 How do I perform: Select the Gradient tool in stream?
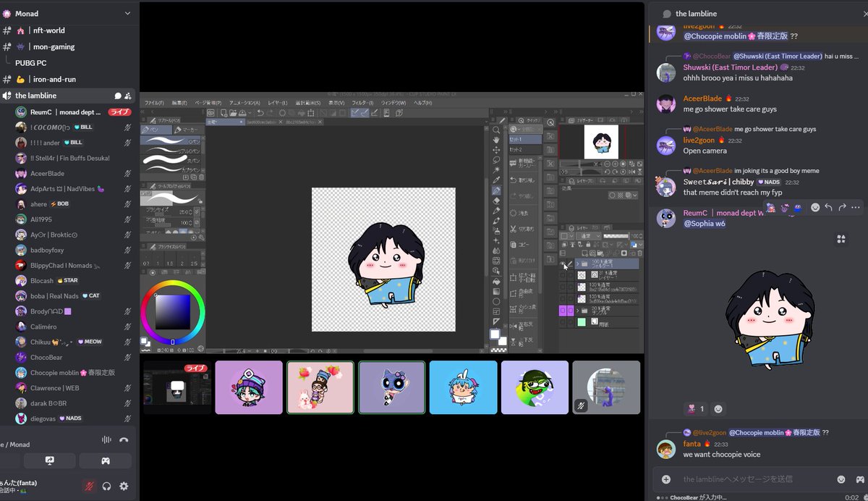tap(496, 291)
